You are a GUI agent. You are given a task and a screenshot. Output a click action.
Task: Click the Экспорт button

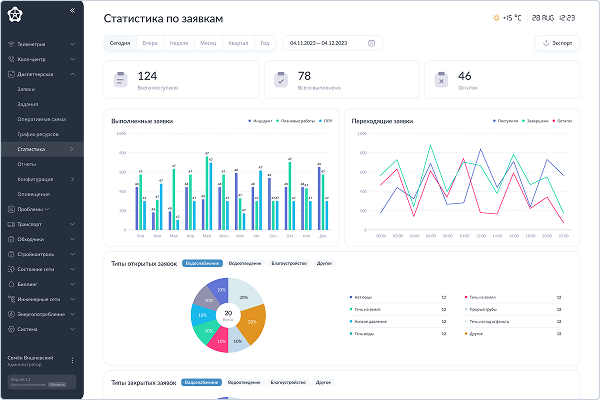(557, 43)
